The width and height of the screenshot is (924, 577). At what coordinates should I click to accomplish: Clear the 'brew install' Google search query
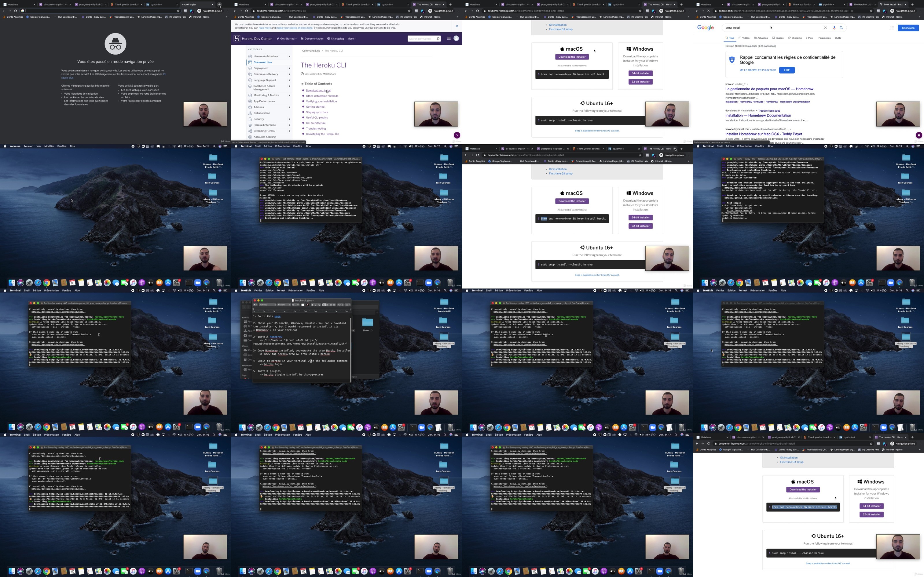click(x=825, y=28)
